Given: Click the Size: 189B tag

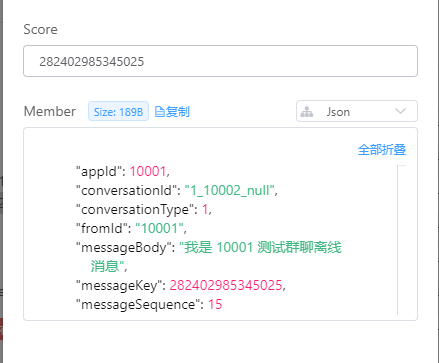Looking at the screenshot, I should pos(118,111).
